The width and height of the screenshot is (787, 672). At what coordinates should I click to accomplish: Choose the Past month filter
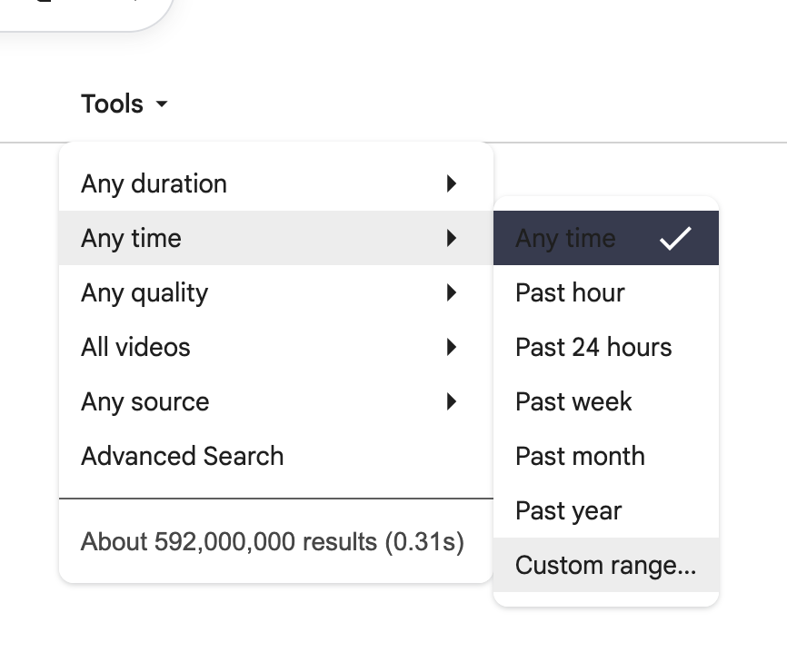(579, 456)
